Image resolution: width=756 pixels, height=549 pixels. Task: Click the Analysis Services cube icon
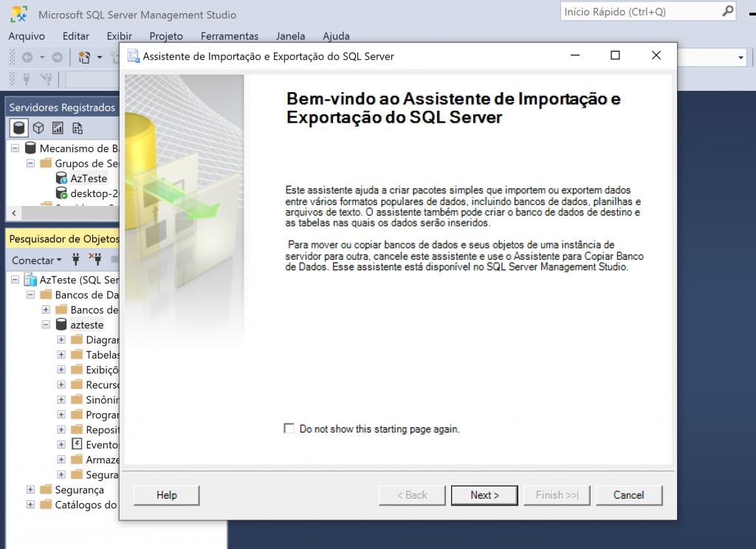point(38,128)
